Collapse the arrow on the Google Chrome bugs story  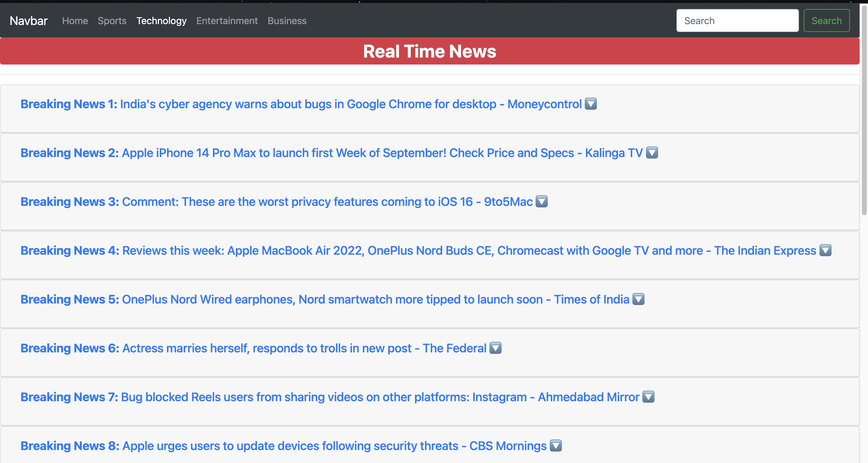coord(590,104)
